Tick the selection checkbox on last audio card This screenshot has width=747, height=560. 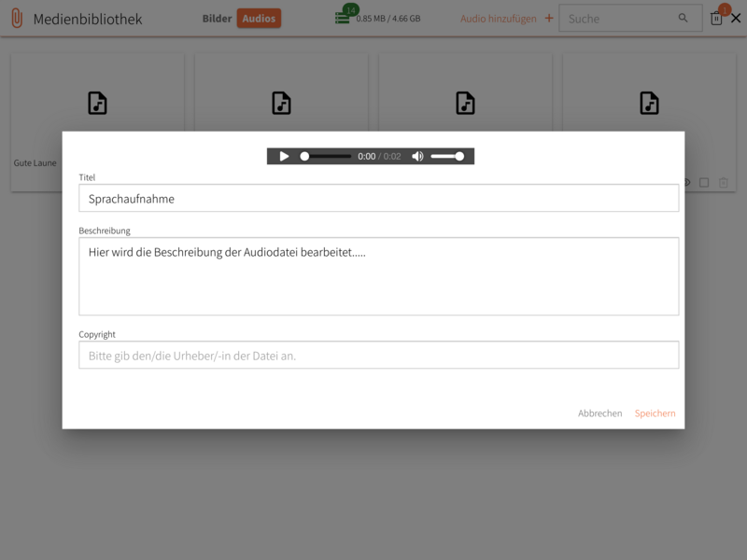704,183
